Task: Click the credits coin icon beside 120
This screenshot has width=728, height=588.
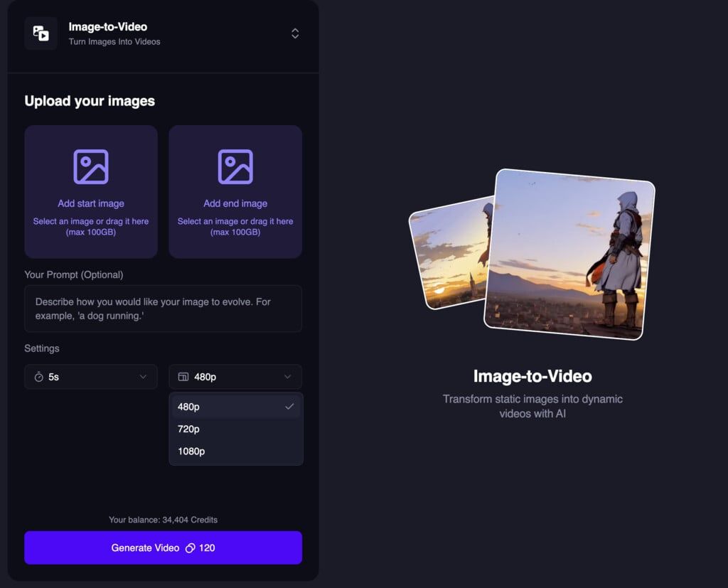Action: click(190, 548)
